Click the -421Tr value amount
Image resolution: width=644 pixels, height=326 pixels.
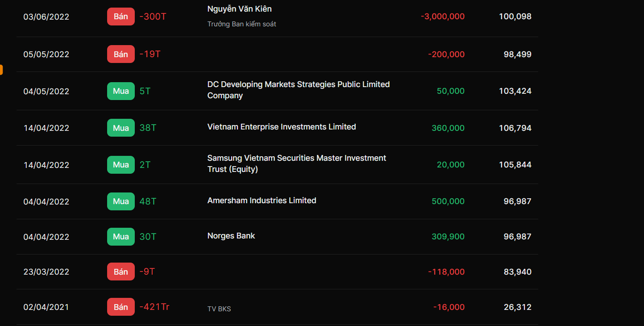tap(154, 307)
